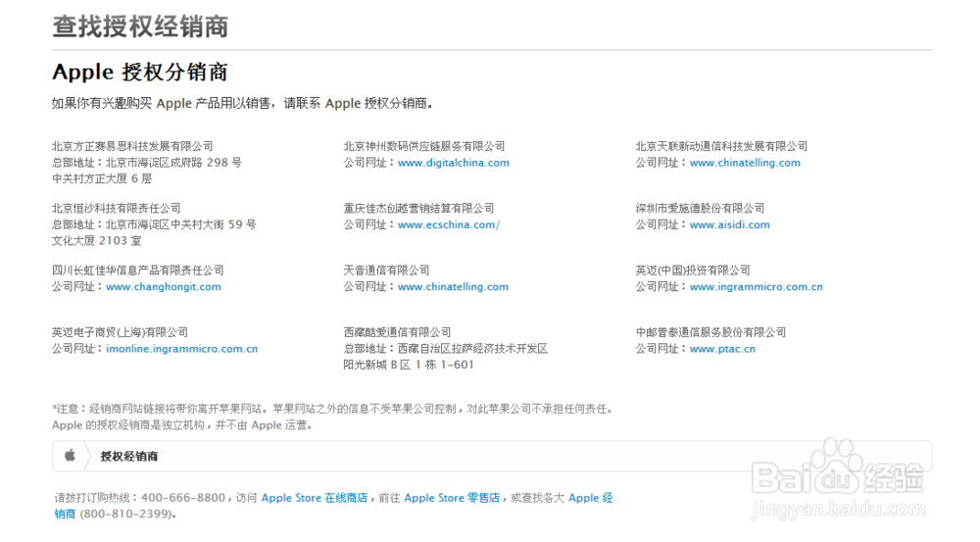980x542 pixels.
Task: Select the company name 北京方正赛易思科技发展有限公司
Action: tap(132, 146)
